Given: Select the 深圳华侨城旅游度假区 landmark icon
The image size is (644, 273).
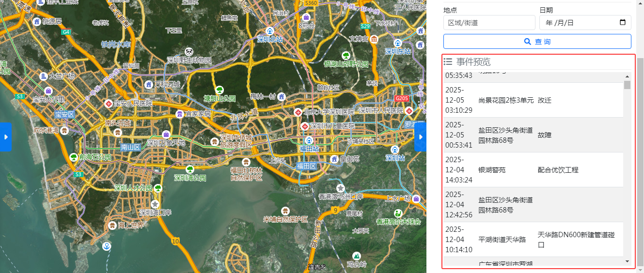Looking at the screenshot, I should coord(214,141).
